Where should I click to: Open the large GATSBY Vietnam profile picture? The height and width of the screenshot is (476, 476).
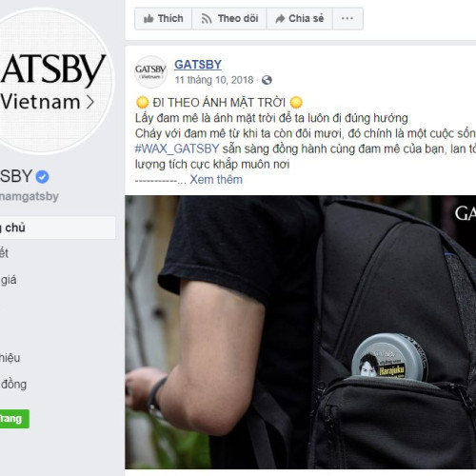(x=52, y=81)
